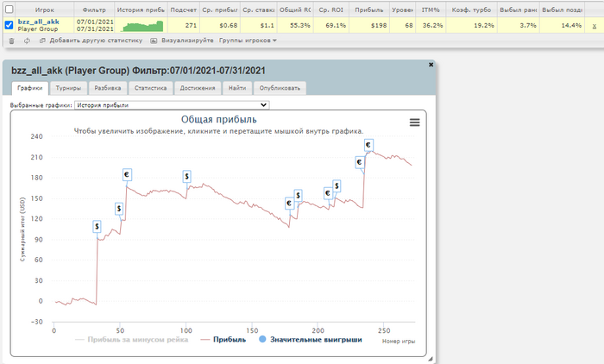The image size is (604, 364).
Task: Open the Найти tab
Action: [x=237, y=88]
